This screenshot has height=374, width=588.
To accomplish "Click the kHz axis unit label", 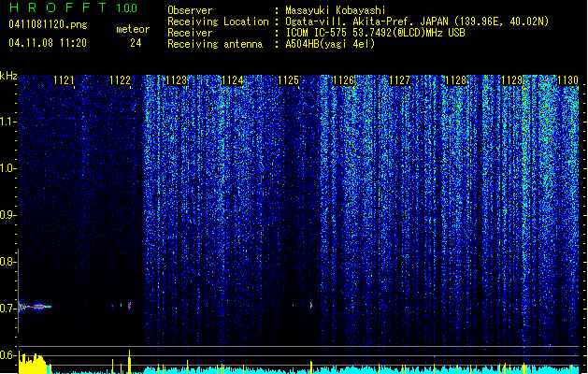I will point(8,76).
